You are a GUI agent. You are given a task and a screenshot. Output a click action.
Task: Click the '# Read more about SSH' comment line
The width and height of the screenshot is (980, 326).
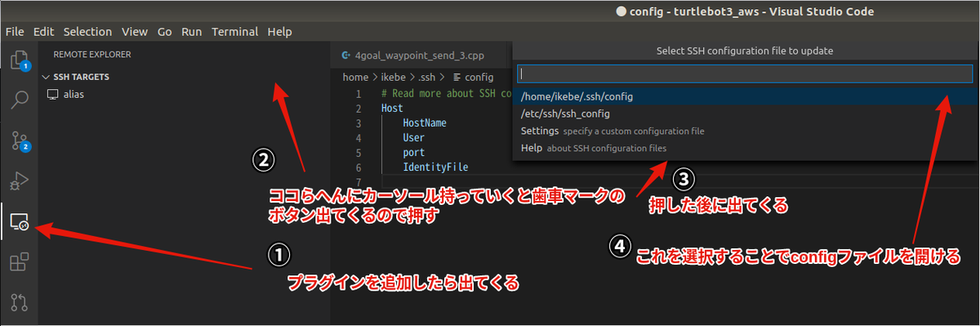tap(447, 93)
